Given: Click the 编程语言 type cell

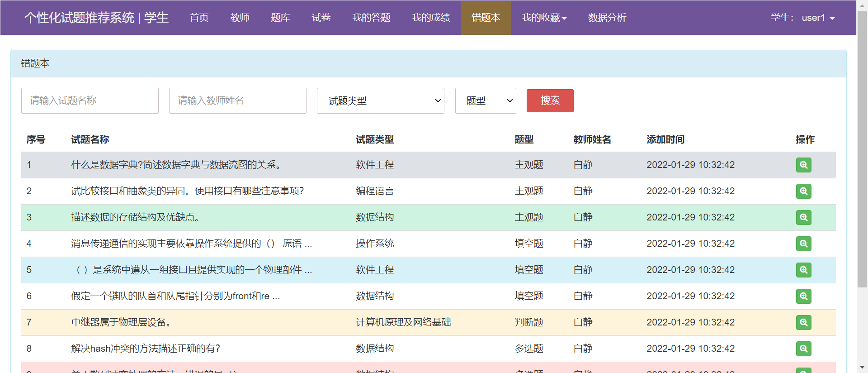Looking at the screenshot, I should pyautogui.click(x=375, y=191).
